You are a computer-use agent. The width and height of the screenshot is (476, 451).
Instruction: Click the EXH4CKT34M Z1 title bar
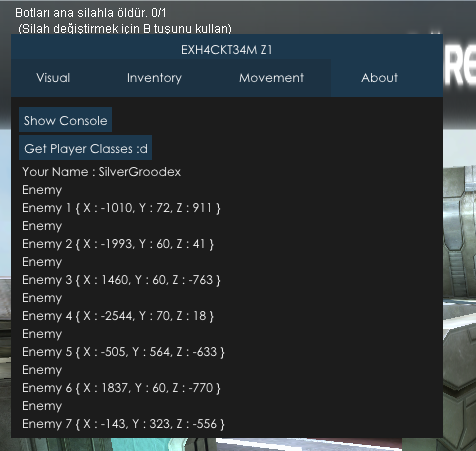[227, 50]
